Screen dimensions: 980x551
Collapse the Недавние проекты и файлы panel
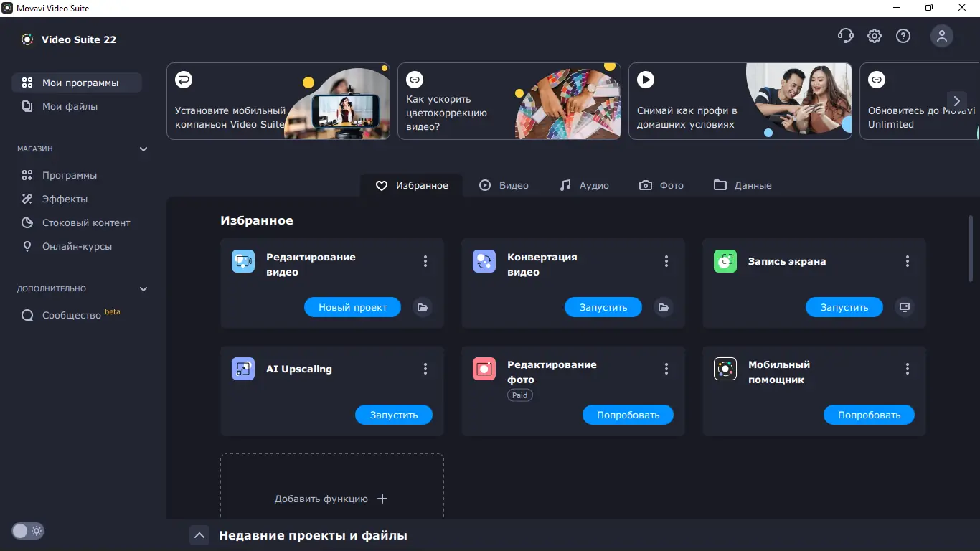click(199, 534)
